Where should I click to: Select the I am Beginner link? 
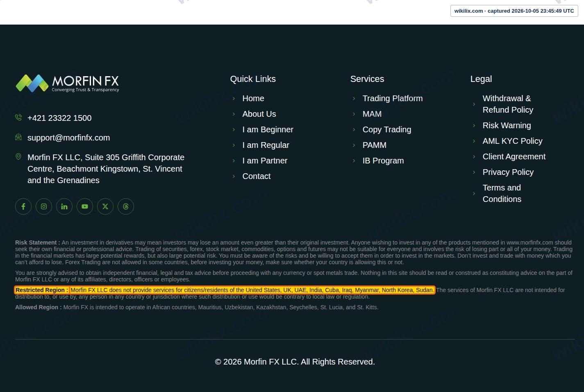(x=268, y=129)
